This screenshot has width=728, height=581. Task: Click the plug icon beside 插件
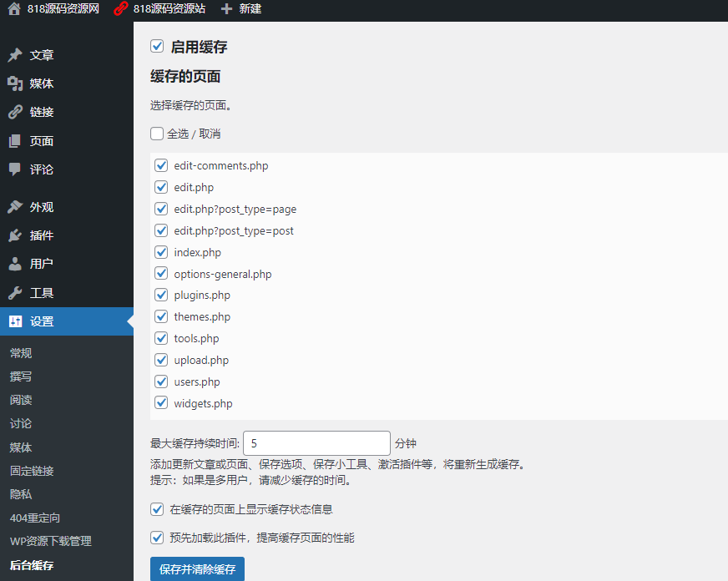tap(15, 235)
